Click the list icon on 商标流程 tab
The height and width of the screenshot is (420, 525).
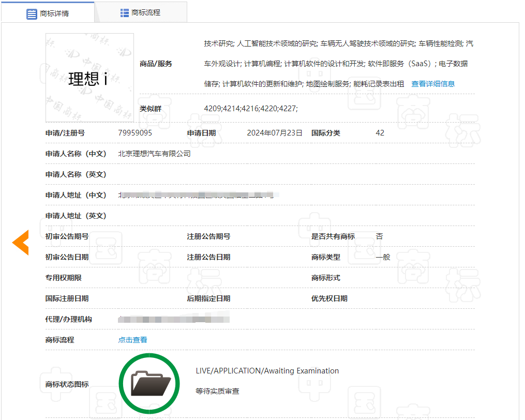click(125, 11)
